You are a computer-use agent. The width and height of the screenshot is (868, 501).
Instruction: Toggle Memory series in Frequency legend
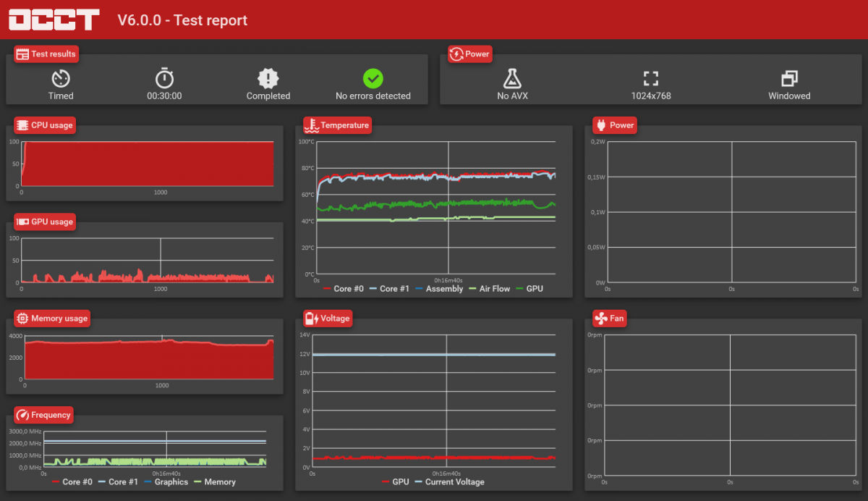[215, 482]
